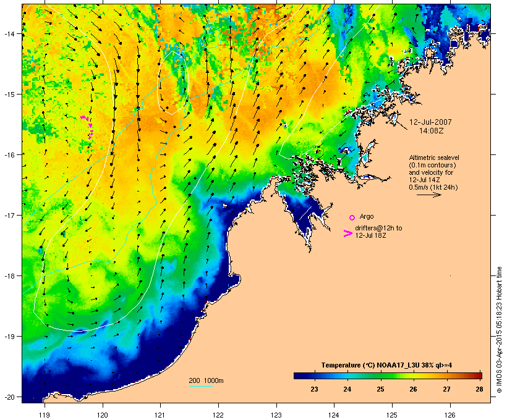Click the colorbar tick label 27
507x420 pixels.
pos(446,389)
